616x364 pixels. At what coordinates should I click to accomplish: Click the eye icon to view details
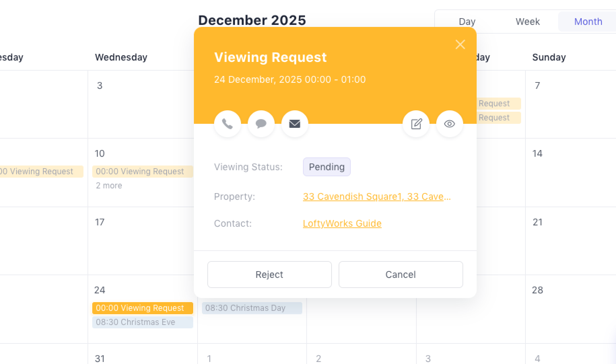[x=450, y=124]
